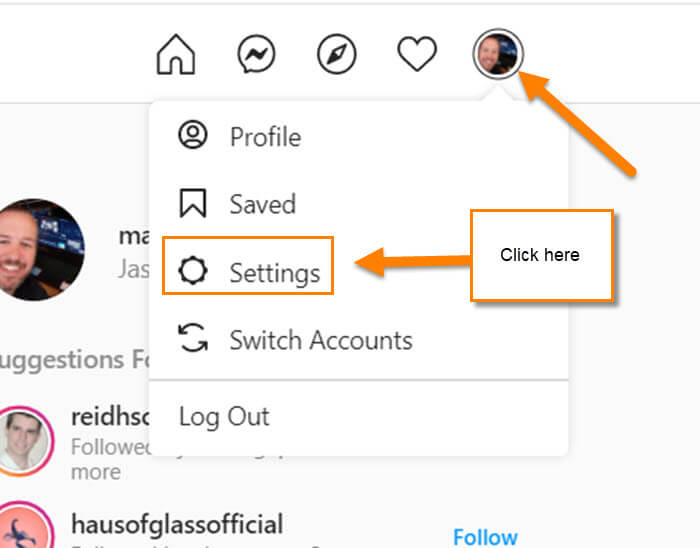This screenshot has width=700, height=548.
Task: Click the Switch Accounts arrows icon
Action: [193, 338]
